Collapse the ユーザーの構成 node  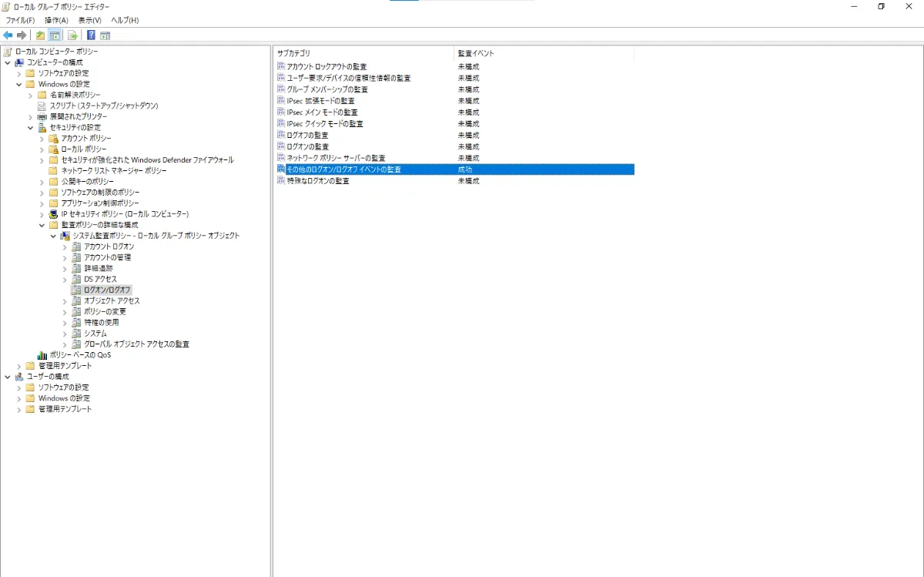pos(8,377)
